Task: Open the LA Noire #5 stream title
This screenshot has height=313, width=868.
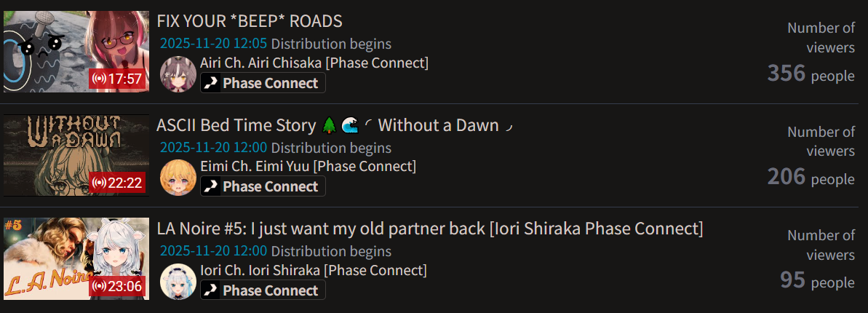Action: [430, 229]
